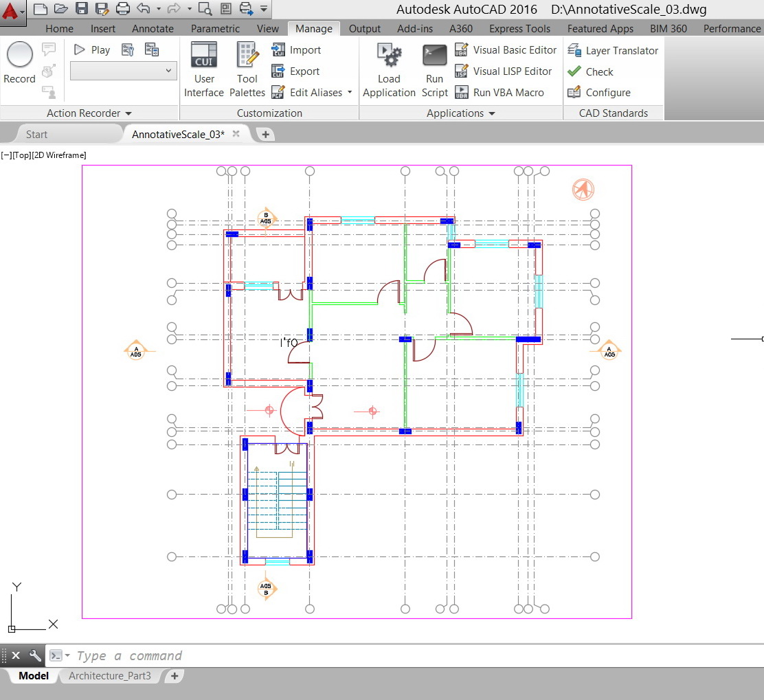The height and width of the screenshot is (700, 764).
Task: Click the Save icon in quick access toolbar
Action: [82, 9]
